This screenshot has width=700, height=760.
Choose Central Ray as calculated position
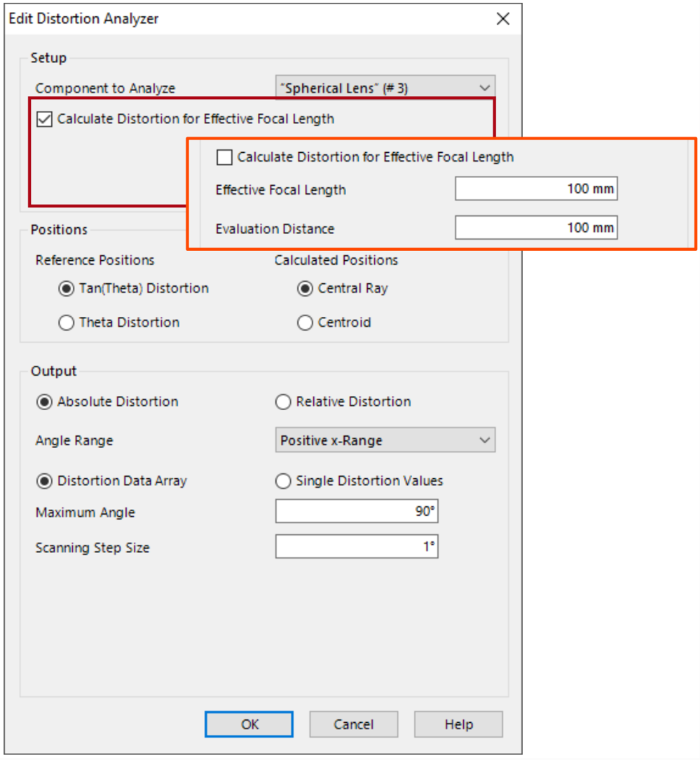tap(305, 288)
